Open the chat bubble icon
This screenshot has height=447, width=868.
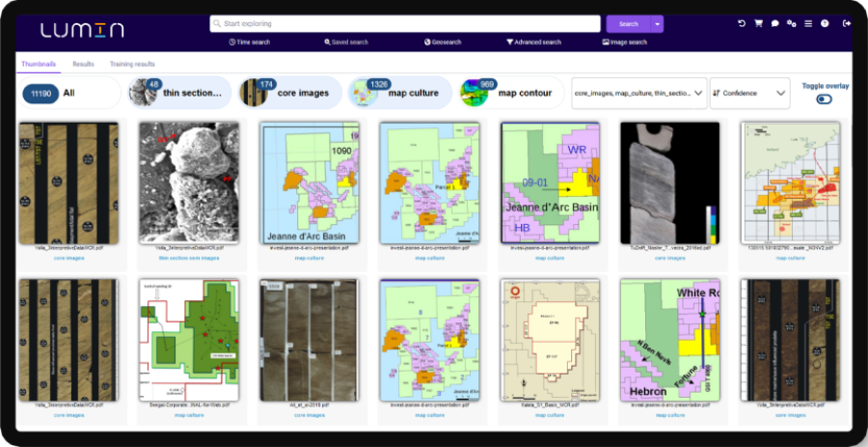775,24
